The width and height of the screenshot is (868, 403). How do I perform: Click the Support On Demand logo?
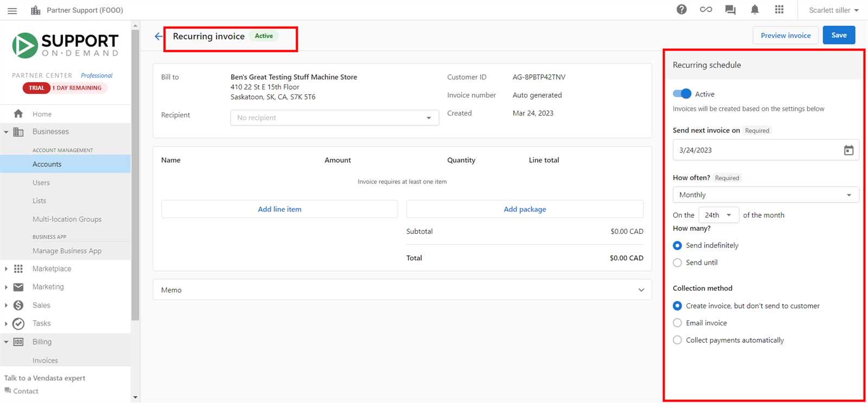click(66, 45)
